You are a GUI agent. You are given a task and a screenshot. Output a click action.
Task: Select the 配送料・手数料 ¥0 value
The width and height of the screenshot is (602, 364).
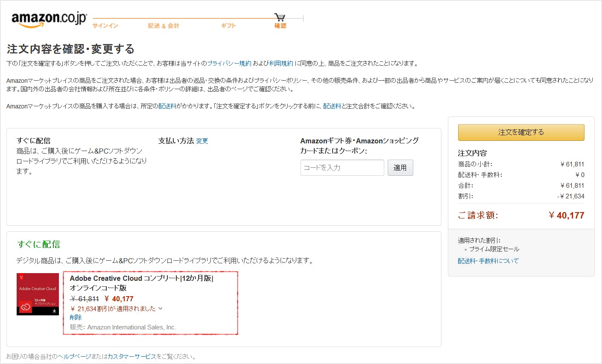pos(580,175)
